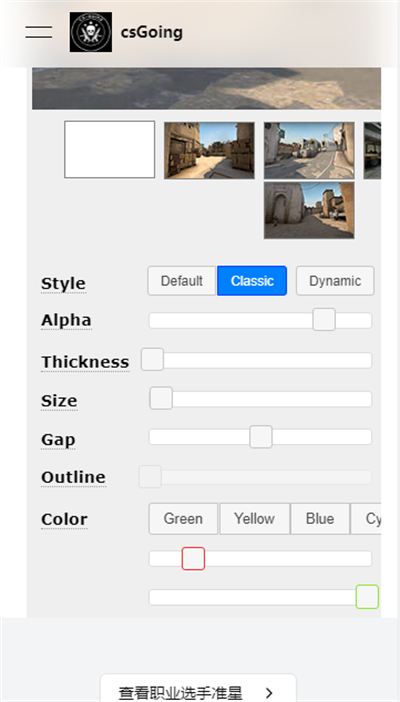Click the red color channel slider handle
This screenshot has width=400, height=702.
click(193, 558)
